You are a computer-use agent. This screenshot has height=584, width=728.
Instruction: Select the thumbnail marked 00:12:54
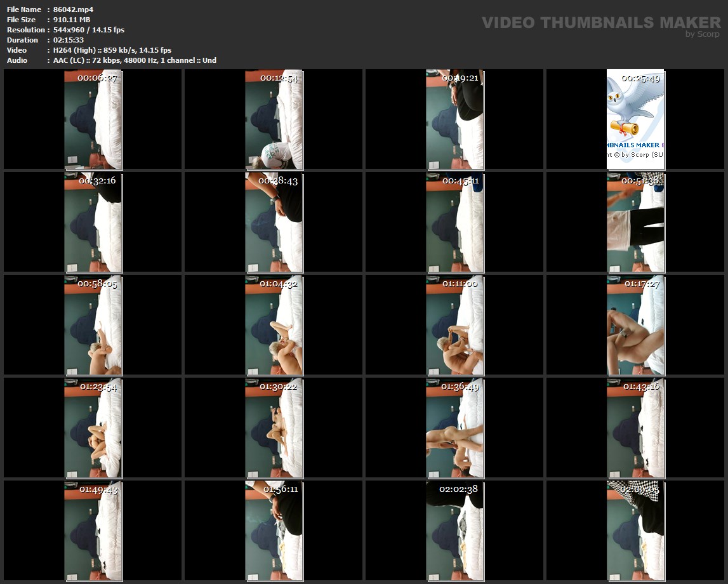(274, 119)
